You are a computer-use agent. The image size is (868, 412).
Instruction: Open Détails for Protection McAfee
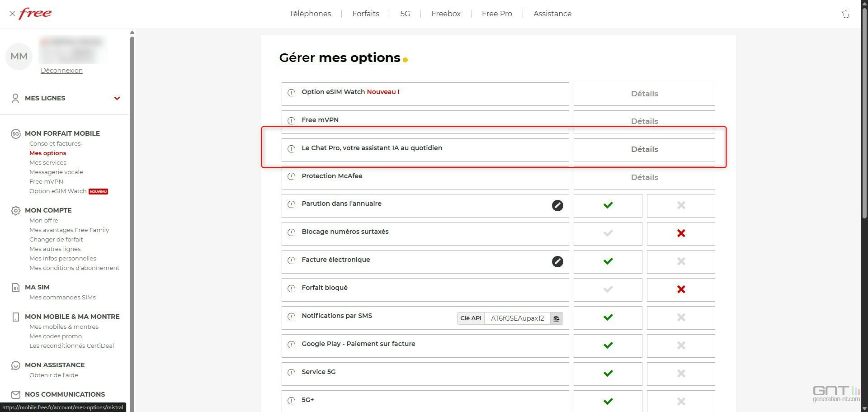(644, 178)
